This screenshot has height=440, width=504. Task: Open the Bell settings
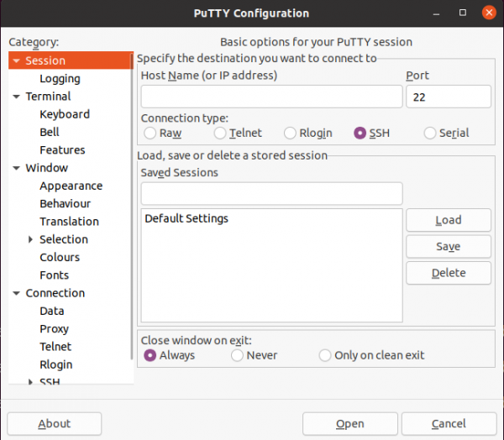[50, 132]
